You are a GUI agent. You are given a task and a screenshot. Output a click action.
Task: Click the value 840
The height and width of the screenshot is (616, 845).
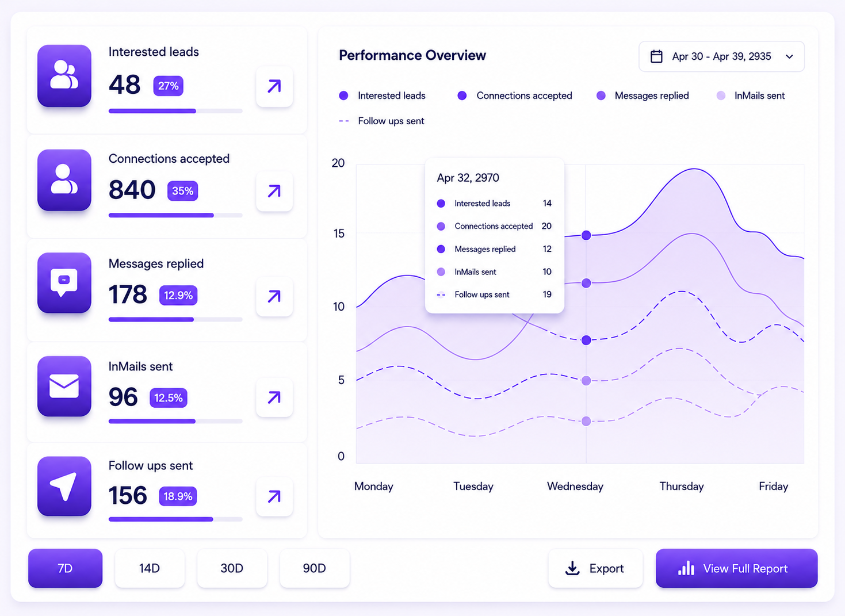click(x=132, y=190)
